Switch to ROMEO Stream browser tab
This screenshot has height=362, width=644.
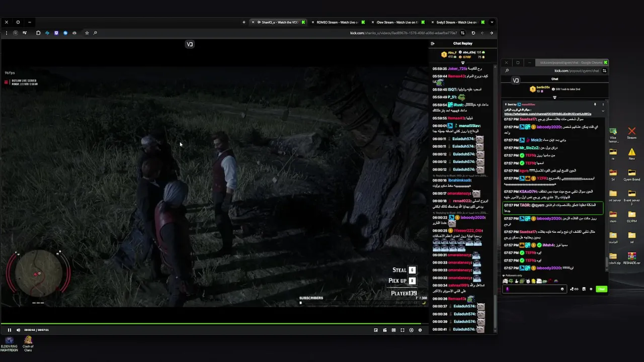[337, 22]
